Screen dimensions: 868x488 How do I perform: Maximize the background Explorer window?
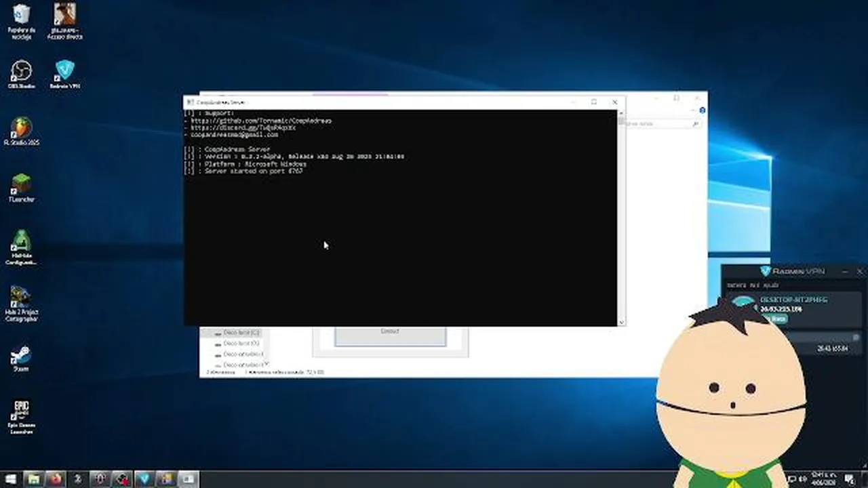(x=676, y=98)
